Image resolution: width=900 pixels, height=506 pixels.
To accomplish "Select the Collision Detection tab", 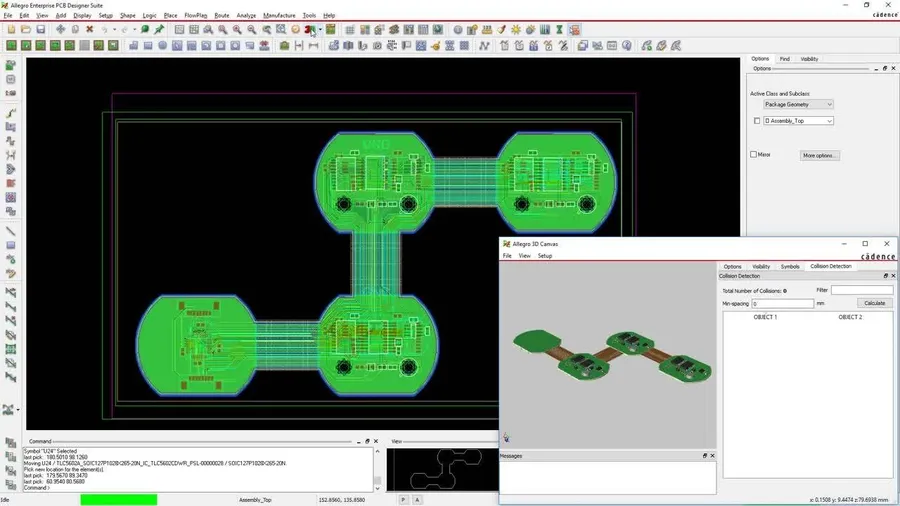I will 831,267.
